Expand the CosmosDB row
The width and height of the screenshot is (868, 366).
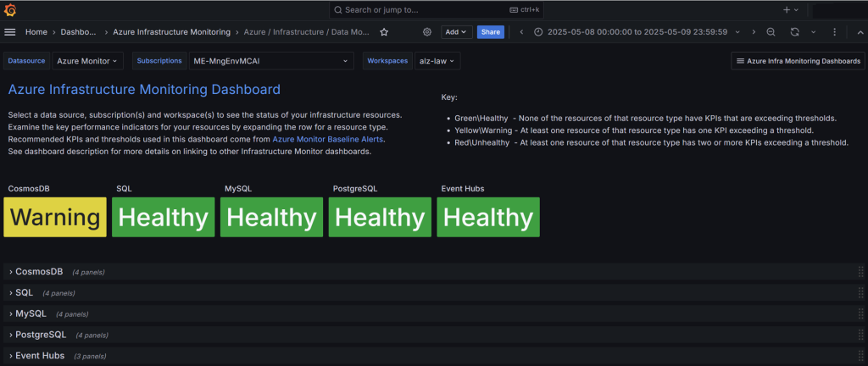click(39, 271)
